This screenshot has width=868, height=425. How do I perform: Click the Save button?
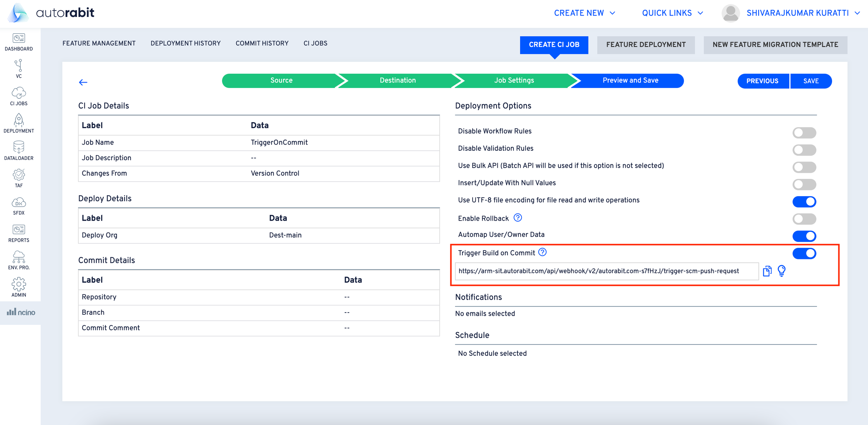point(811,81)
